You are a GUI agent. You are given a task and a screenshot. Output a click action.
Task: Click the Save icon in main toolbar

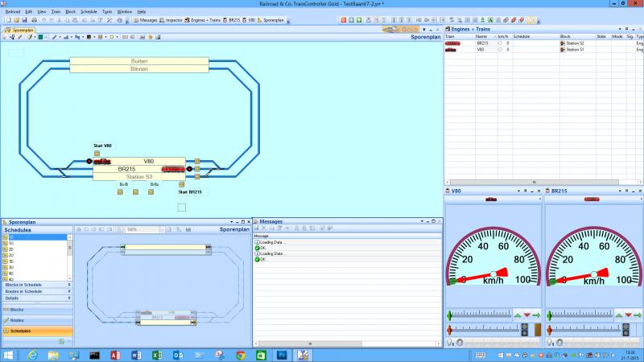coord(25,20)
